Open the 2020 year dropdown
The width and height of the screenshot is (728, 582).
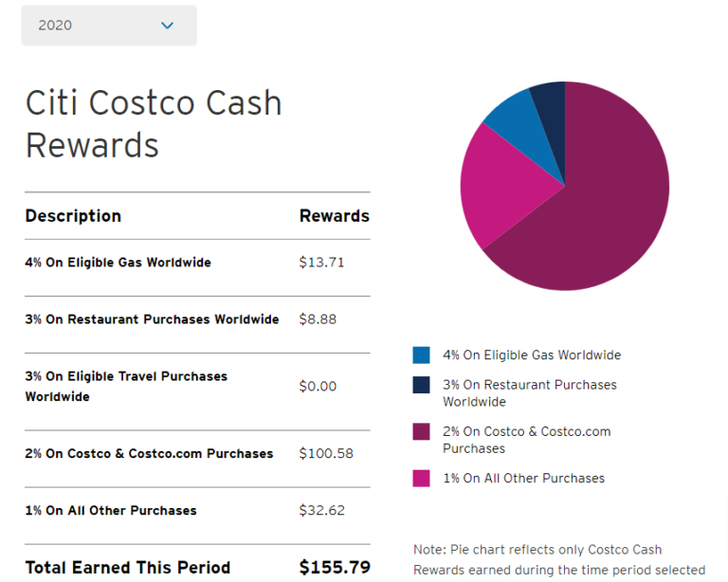pos(108,26)
